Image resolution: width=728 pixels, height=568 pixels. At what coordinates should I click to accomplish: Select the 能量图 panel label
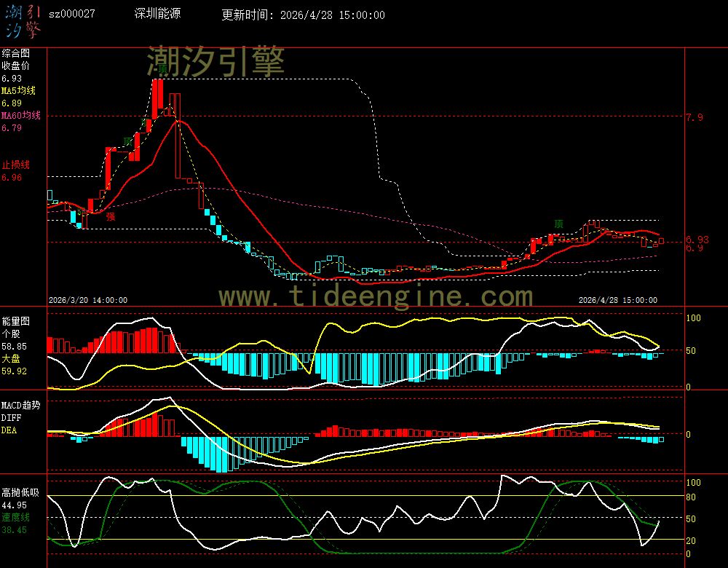coord(15,321)
